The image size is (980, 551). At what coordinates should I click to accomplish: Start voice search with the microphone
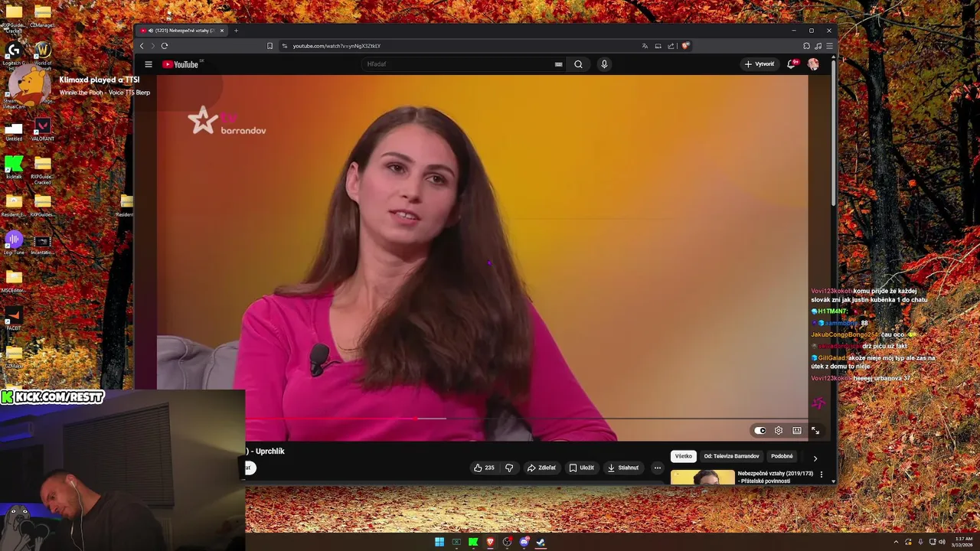[604, 64]
